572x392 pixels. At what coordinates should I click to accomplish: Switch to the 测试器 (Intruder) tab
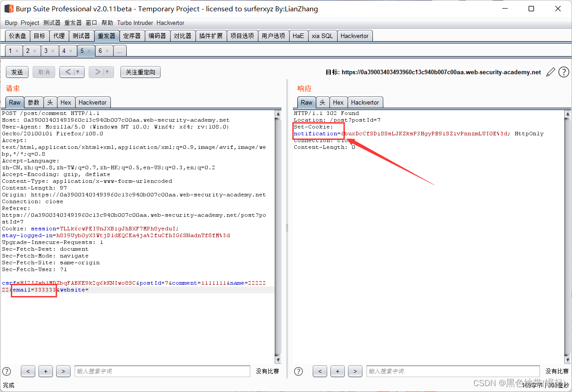pyautogui.click(x=81, y=36)
